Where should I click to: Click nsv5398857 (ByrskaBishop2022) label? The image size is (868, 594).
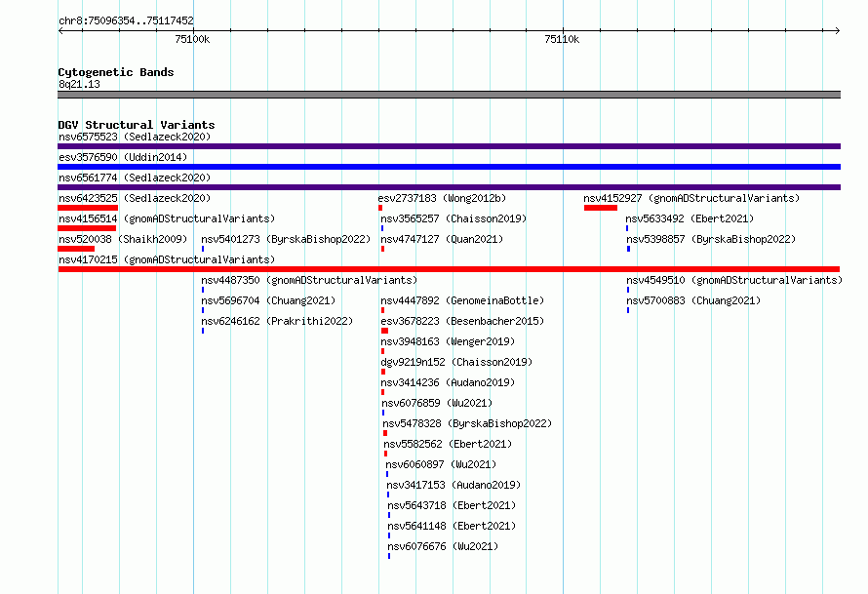pyautogui.click(x=711, y=239)
